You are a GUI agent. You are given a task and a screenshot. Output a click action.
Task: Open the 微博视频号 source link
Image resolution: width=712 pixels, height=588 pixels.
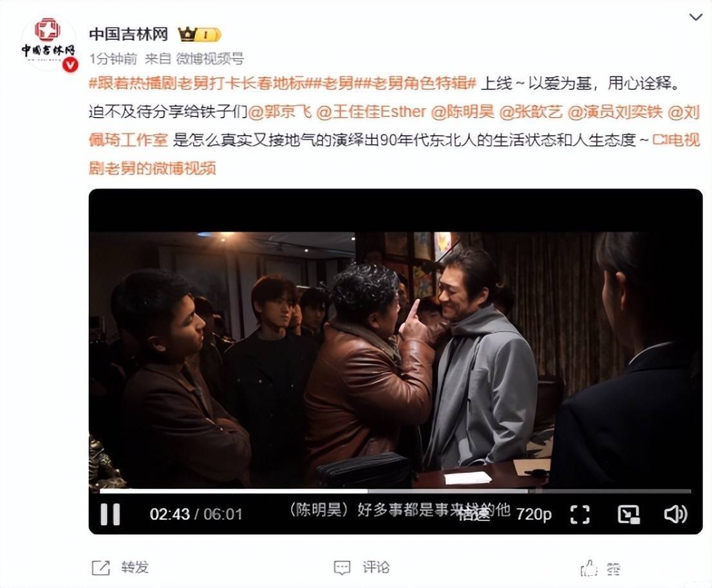pos(210,59)
